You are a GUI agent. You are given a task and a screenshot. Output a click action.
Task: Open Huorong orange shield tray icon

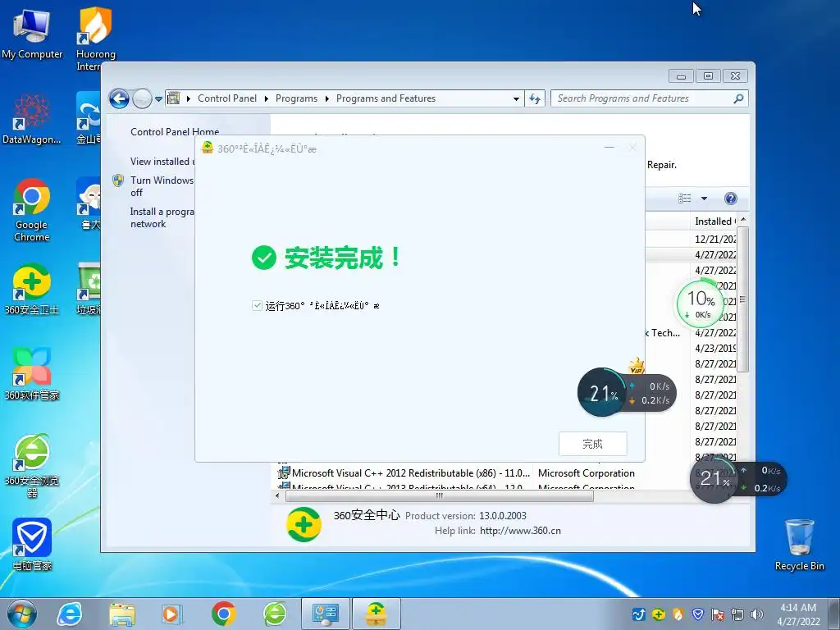point(678,614)
